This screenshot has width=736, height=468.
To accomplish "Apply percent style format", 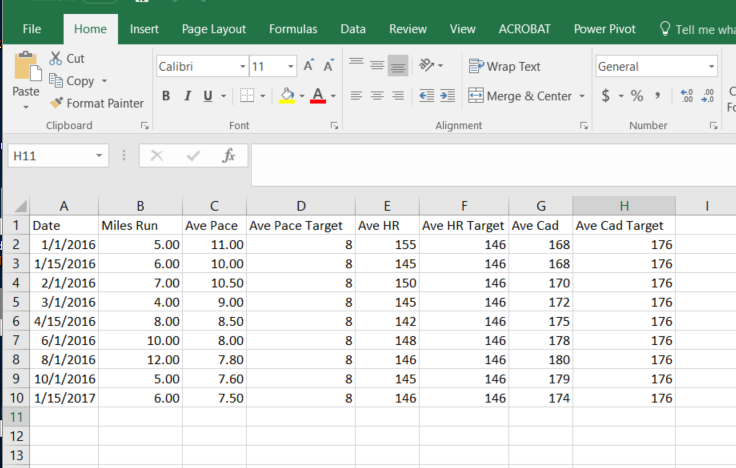I will [636, 96].
